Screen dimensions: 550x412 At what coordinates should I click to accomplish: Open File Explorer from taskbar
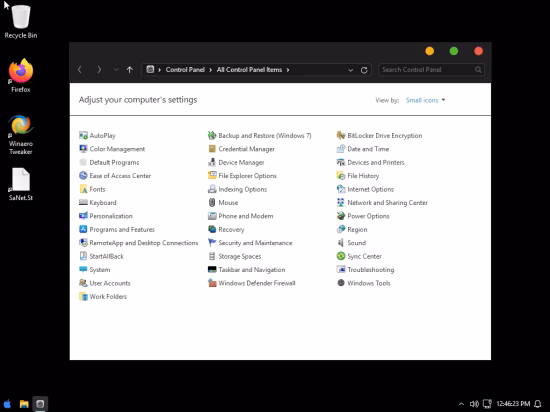(x=24, y=404)
